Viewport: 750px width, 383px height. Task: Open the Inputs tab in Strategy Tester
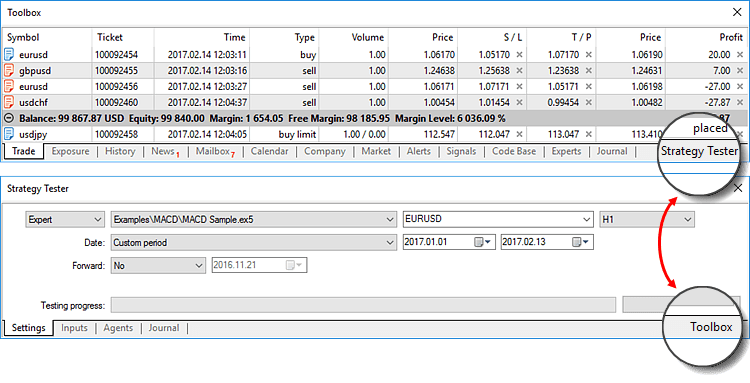(74, 328)
